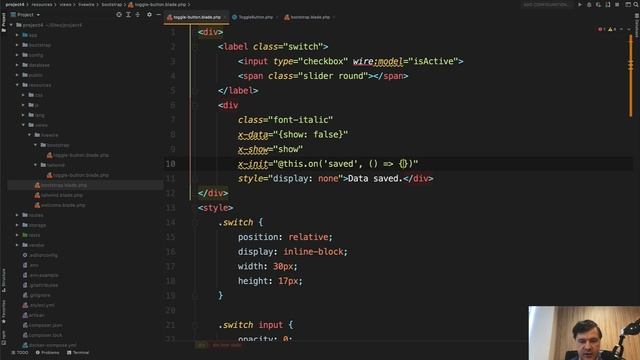640x360 pixels.
Task: Expand the routes folder arrow
Action: (x=17, y=215)
